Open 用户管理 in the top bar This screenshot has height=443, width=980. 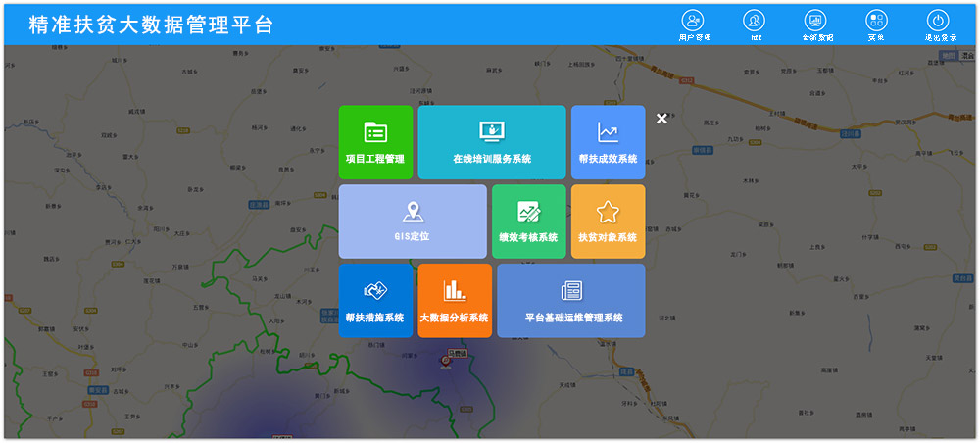(x=694, y=23)
